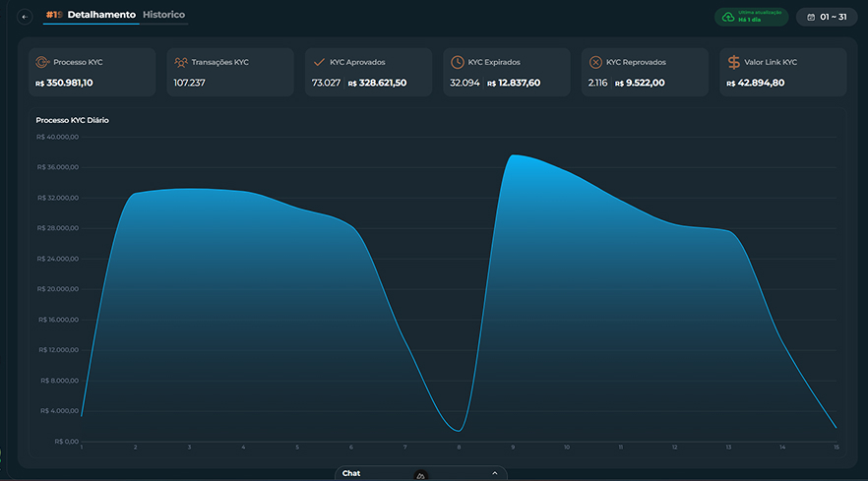
Task: Select the 107.237 transactions value
Action: click(189, 83)
